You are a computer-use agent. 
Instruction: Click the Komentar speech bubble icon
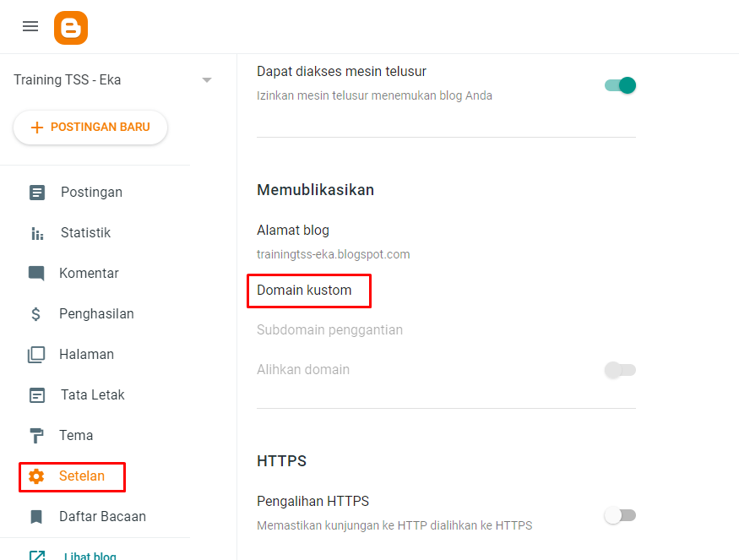pos(36,274)
